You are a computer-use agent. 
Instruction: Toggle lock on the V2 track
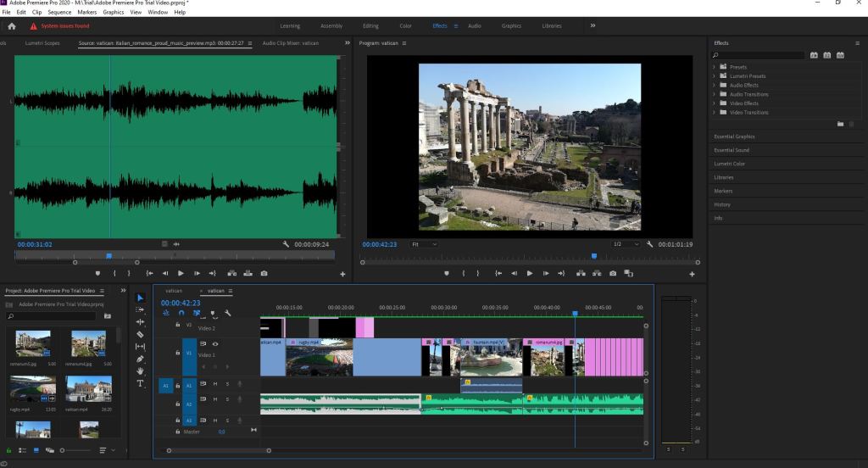[x=177, y=325]
